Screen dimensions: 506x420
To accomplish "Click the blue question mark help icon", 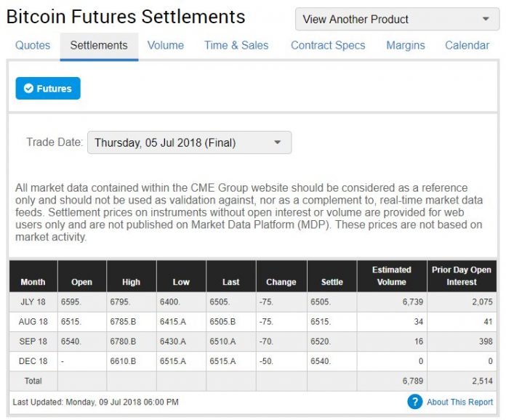I will coord(415,402).
